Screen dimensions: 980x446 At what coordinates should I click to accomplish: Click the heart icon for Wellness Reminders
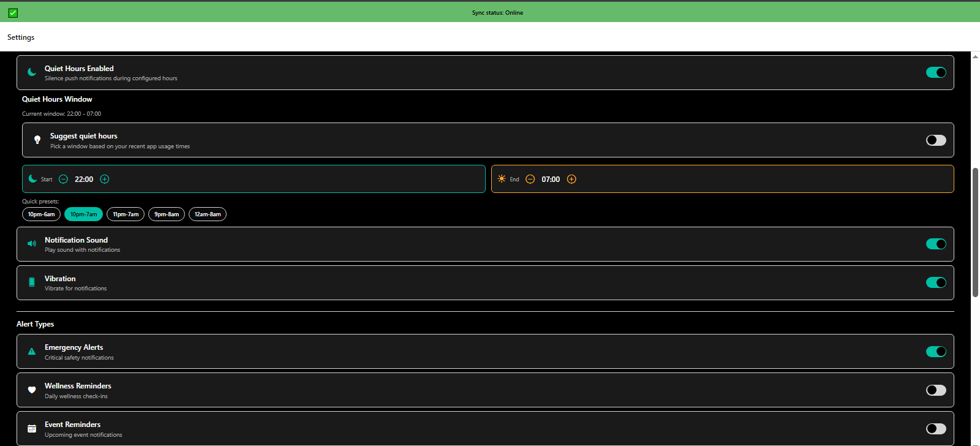pos(32,390)
